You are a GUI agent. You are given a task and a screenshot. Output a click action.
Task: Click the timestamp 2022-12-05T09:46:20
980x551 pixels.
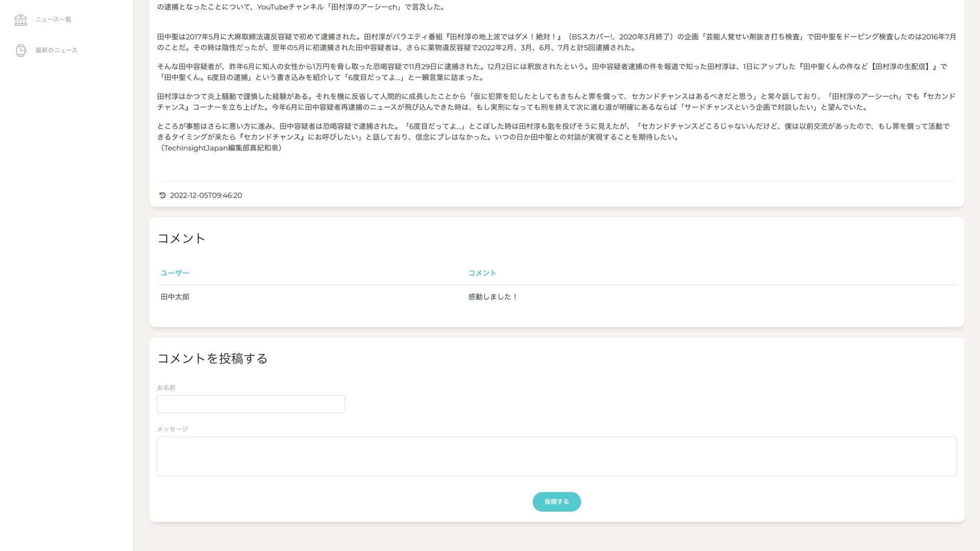206,195
